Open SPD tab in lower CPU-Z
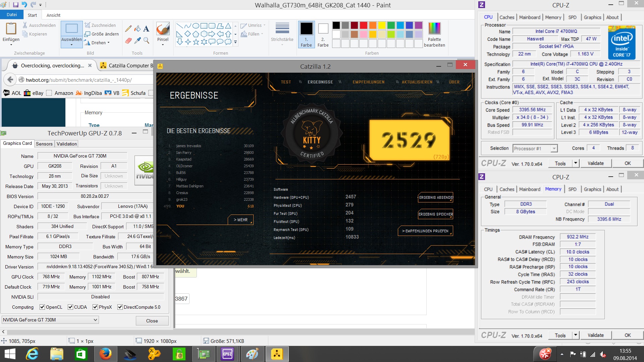Screen dimensions: 644x362 click(x=572, y=189)
